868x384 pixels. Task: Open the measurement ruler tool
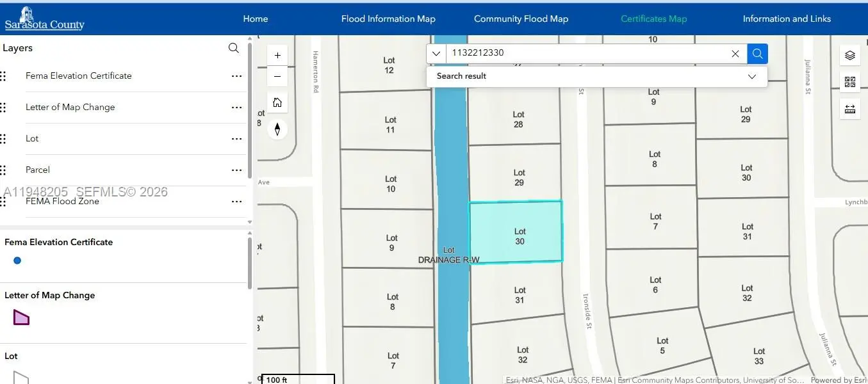point(849,109)
